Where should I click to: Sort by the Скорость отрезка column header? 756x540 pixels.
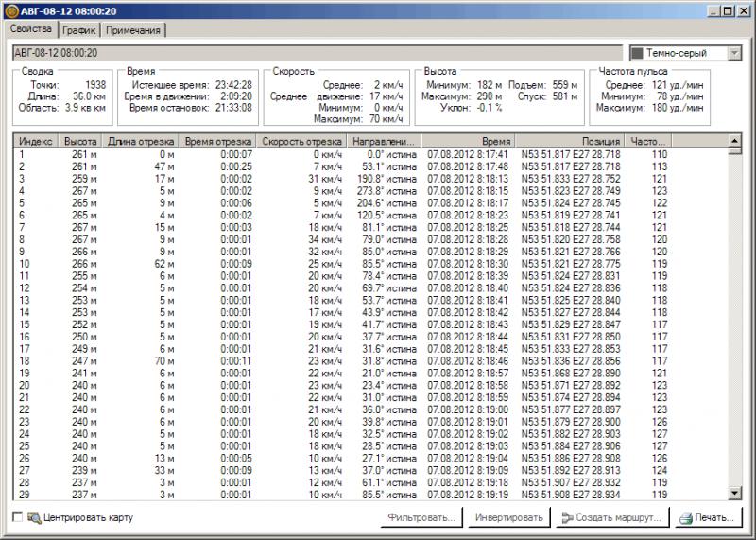tap(301, 142)
